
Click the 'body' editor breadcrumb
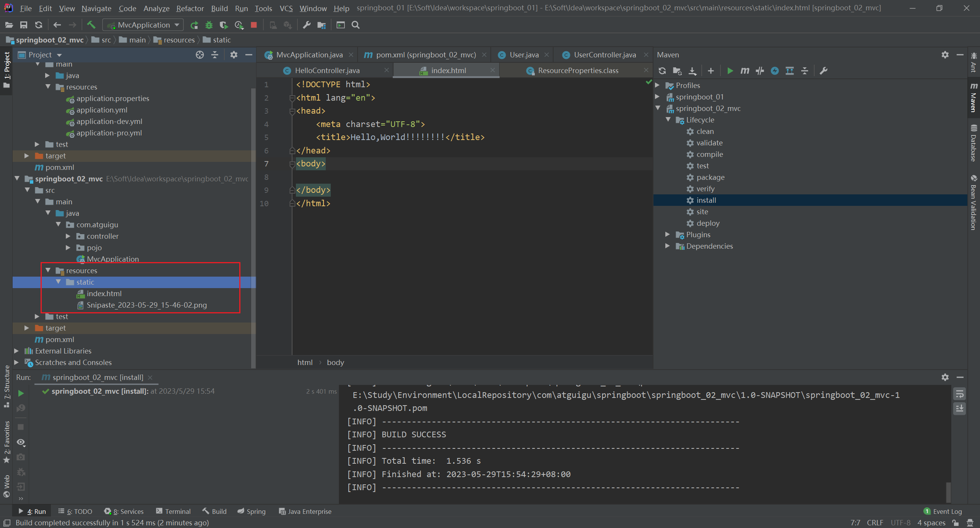click(x=335, y=362)
